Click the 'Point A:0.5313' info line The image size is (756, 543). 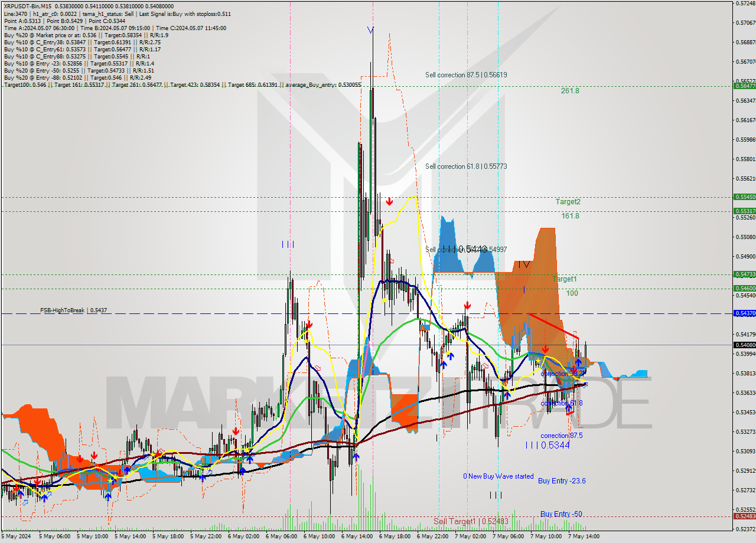(64, 21)
